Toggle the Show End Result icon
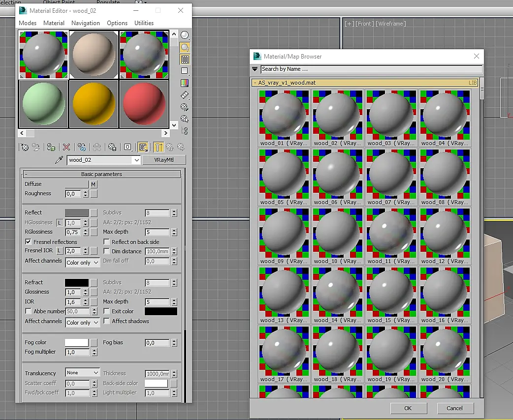513x420 pixels. click(159, 148)
